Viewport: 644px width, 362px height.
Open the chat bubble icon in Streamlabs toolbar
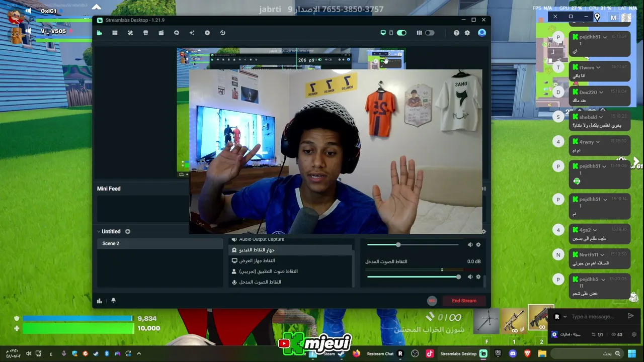pos(177,33)
